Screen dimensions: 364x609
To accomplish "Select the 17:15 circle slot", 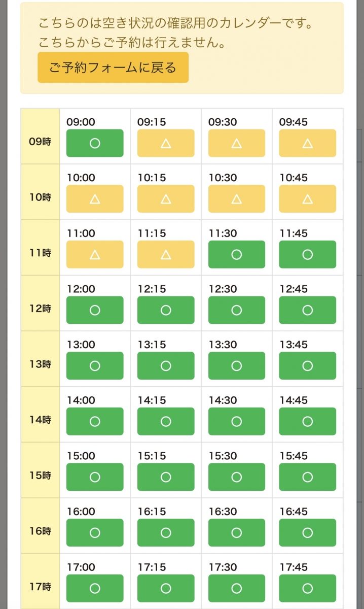I will tap(166, 588).
